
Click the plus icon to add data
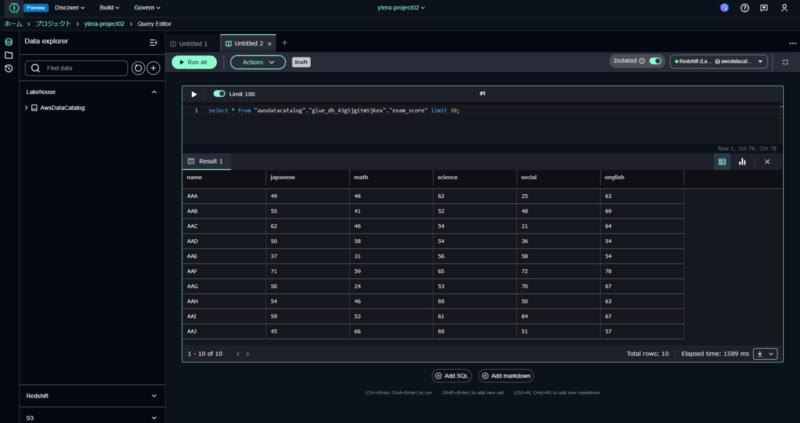(153, 68)
